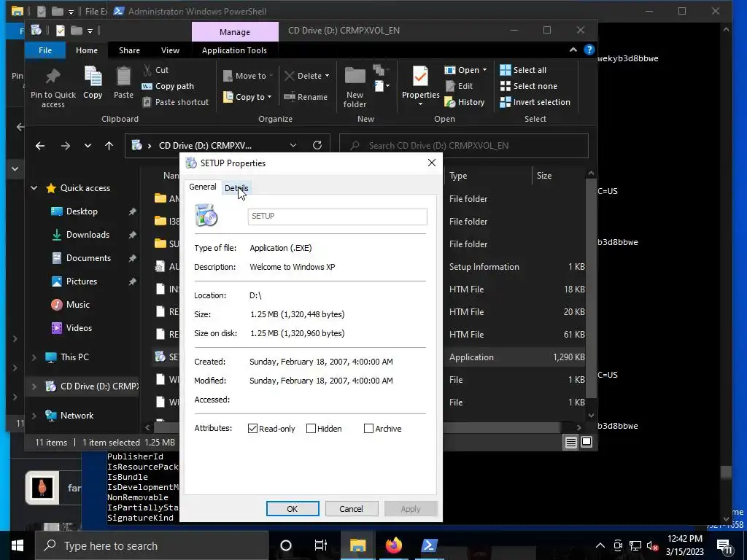Click the Cortana circle taskbar icon
The height and width of the screenshot is (560, 747).
tap(286, 545)
